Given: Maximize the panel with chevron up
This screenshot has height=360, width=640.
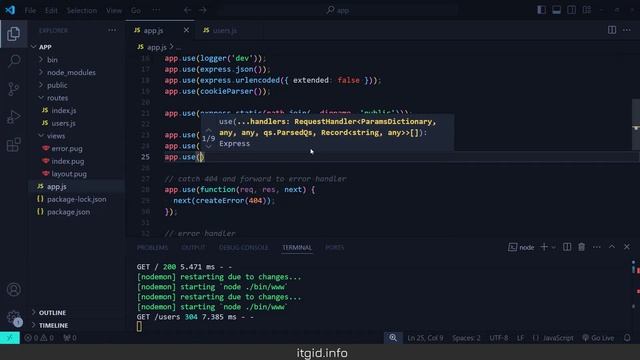Looking at the screenshot, I should tap(612, 247).
